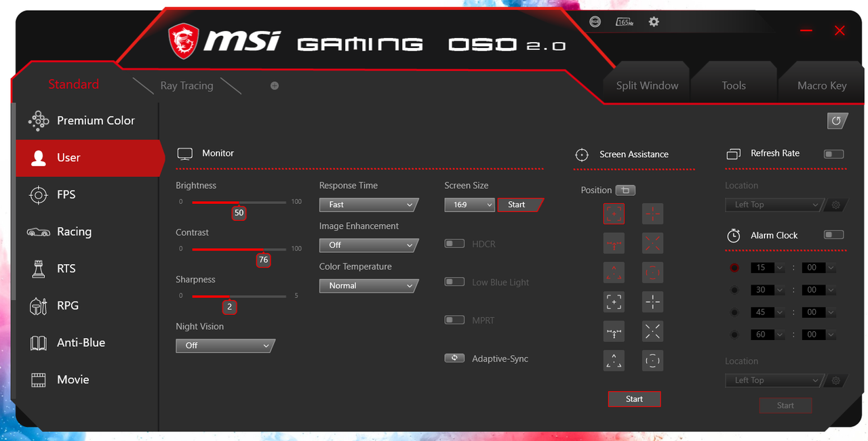Click the Position adjust icon in Screen Assistance

click(625, 190)
